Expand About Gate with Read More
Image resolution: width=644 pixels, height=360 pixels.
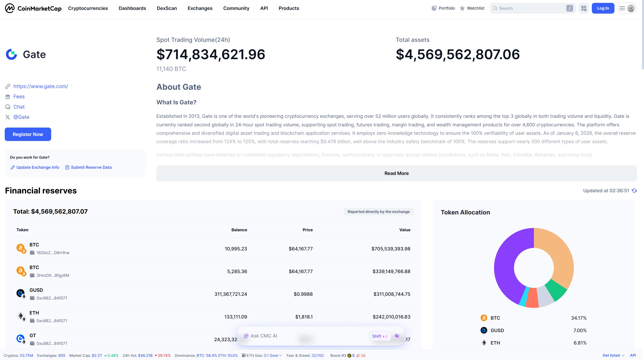click(x=397, y=173)
